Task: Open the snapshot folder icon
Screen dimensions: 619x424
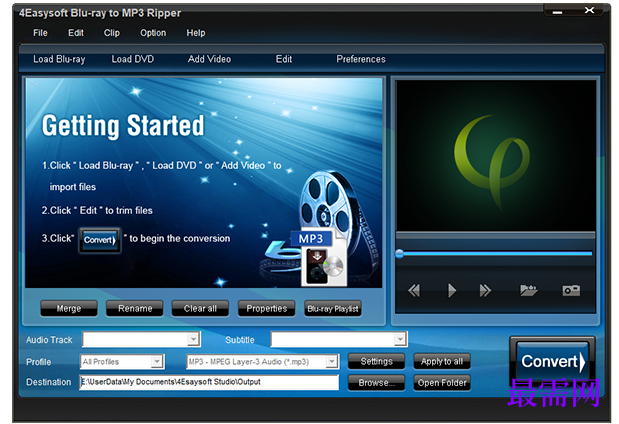Action: pos(529,290)
